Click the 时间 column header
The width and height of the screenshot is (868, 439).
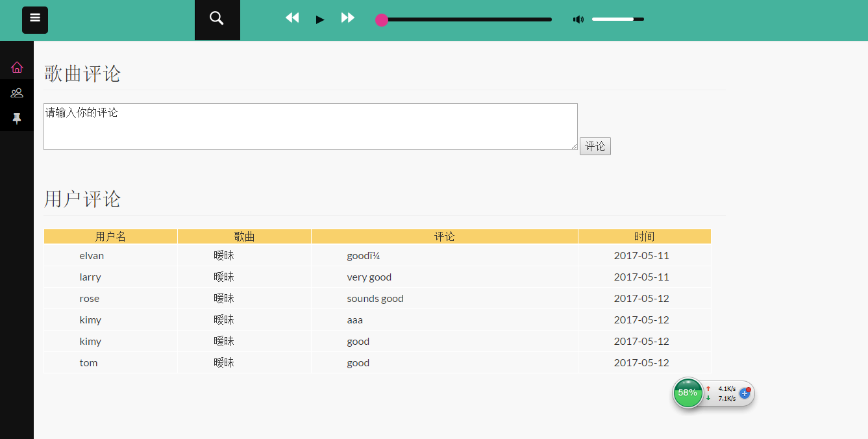pyautogui.click(x=645, y=236)
